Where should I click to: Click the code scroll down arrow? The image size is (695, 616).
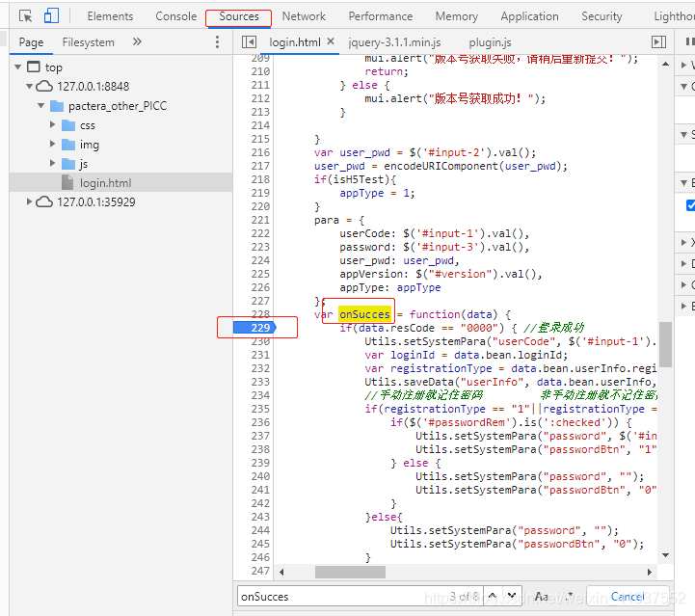[665, 555]
